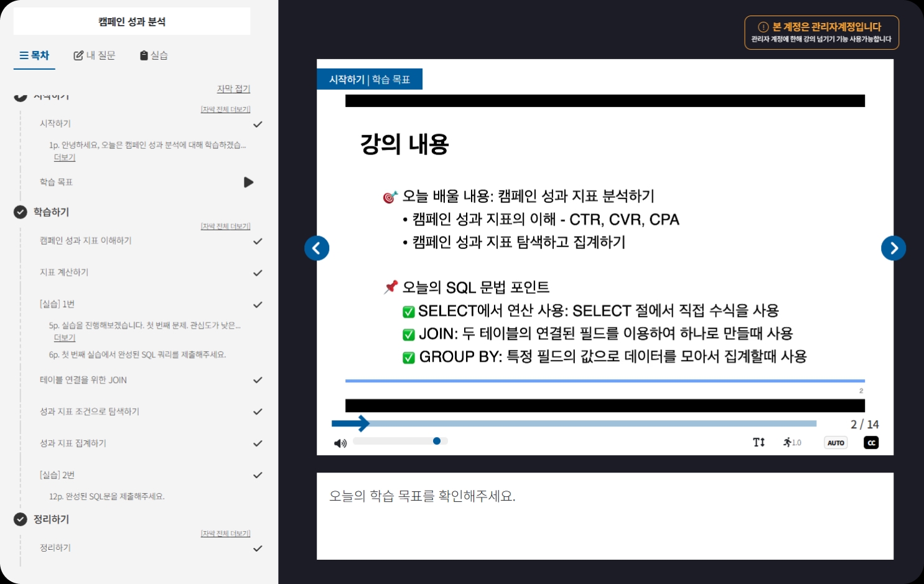924x584 pixels.
Task: Click checkmark next to 성과 지표 집계하기
Action: [258, 444]
